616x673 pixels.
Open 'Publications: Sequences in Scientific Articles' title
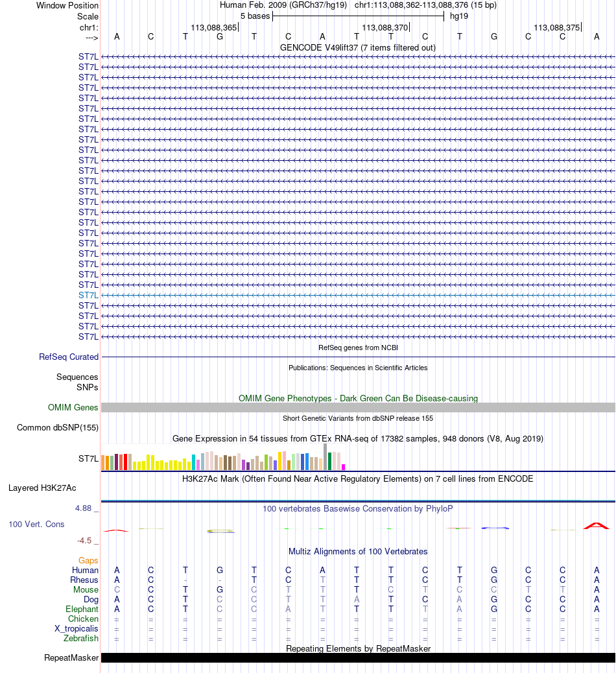click(358, 368)
